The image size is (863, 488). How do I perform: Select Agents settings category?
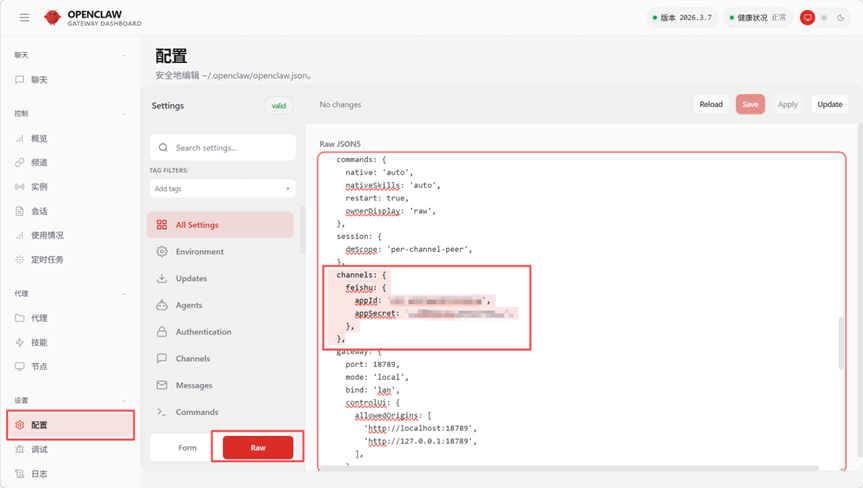tap(220, 305)
